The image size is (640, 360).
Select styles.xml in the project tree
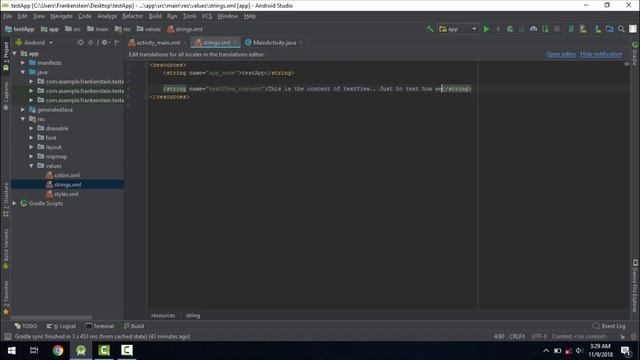(x=67, y=194)
